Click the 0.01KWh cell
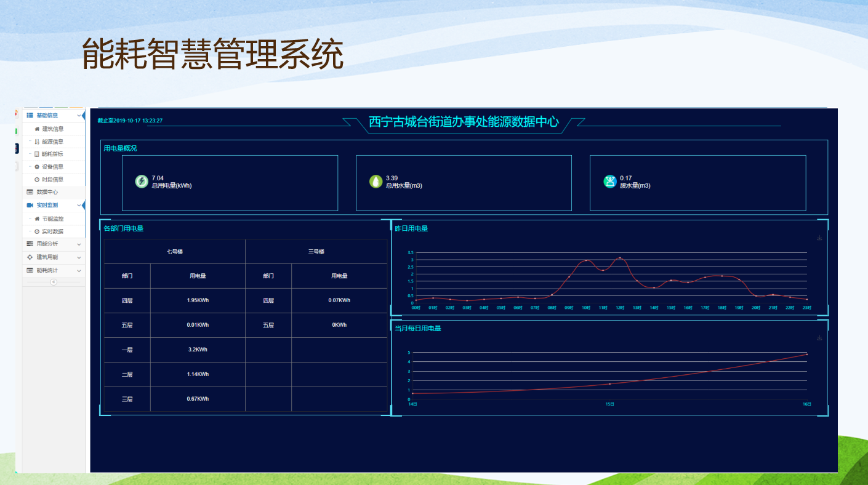Viewport: 868px width, 485px height. tap(198, 325)
